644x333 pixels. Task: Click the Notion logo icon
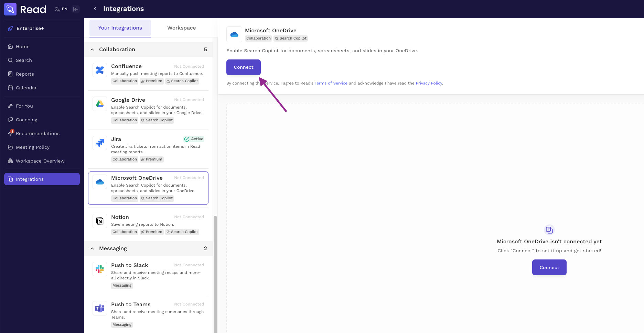click(x=100, y=221)
